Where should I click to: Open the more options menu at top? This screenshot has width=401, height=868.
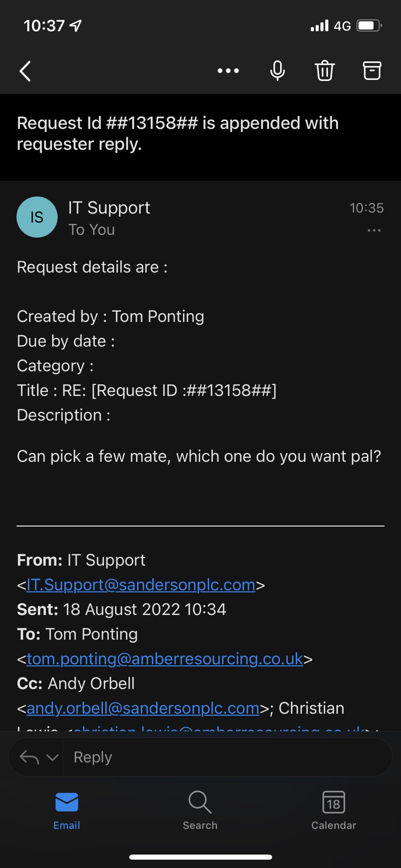[x=228, y=71]
